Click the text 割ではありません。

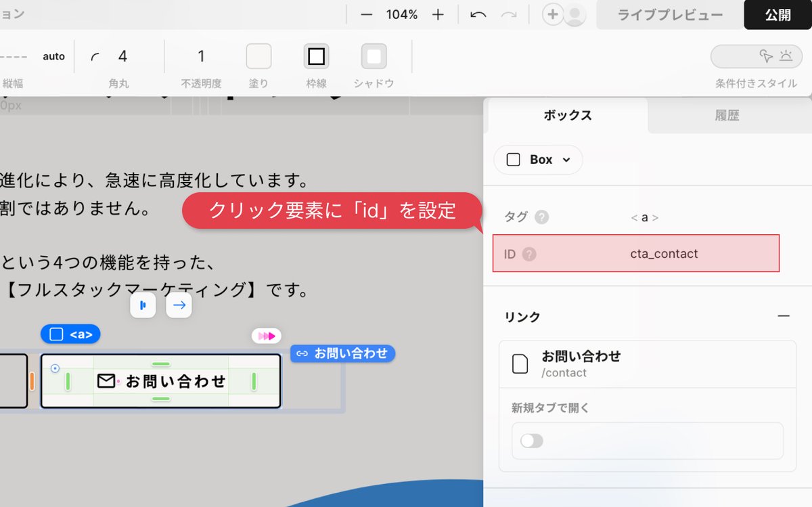pos(75,208)
